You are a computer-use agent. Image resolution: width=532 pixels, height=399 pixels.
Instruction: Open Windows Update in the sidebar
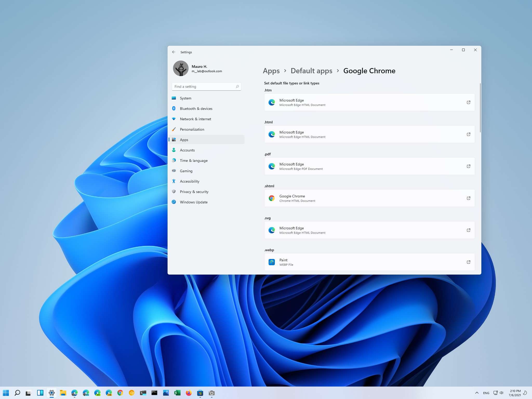click(194, 202)
